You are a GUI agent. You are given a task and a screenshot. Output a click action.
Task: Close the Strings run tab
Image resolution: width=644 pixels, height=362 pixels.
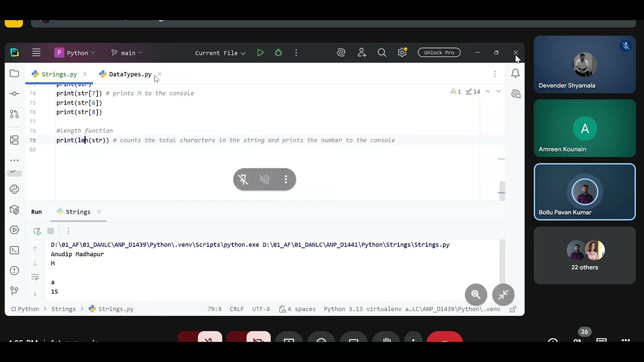click(99, 212)
